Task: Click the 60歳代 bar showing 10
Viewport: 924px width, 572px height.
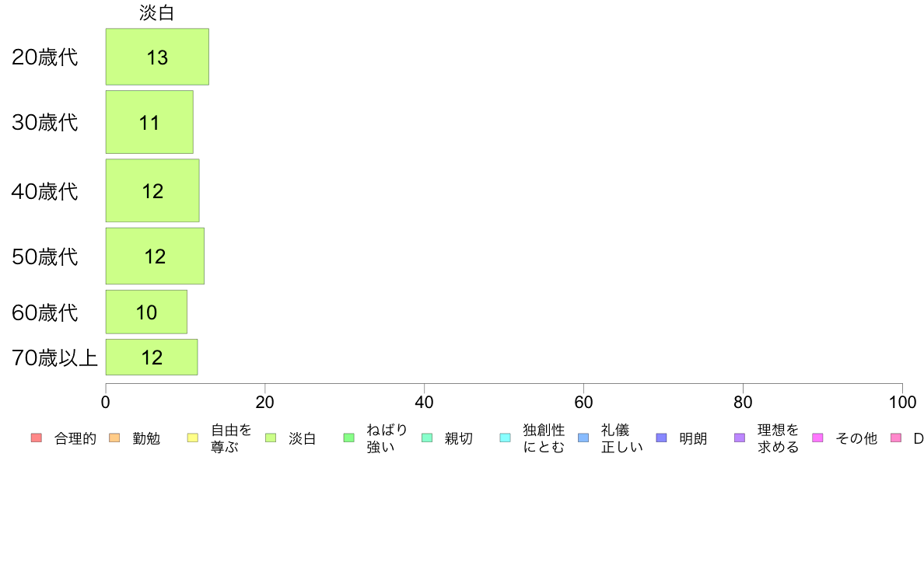Action: (147, 312)
